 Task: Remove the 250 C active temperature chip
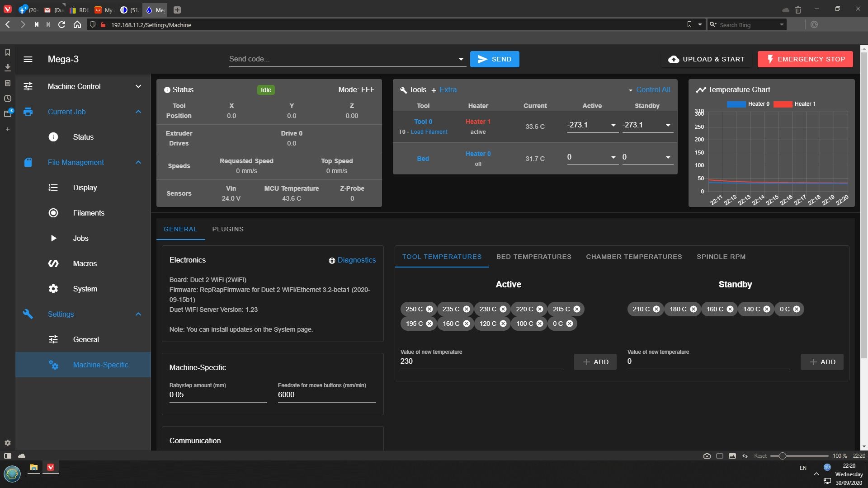pos(429,309)
